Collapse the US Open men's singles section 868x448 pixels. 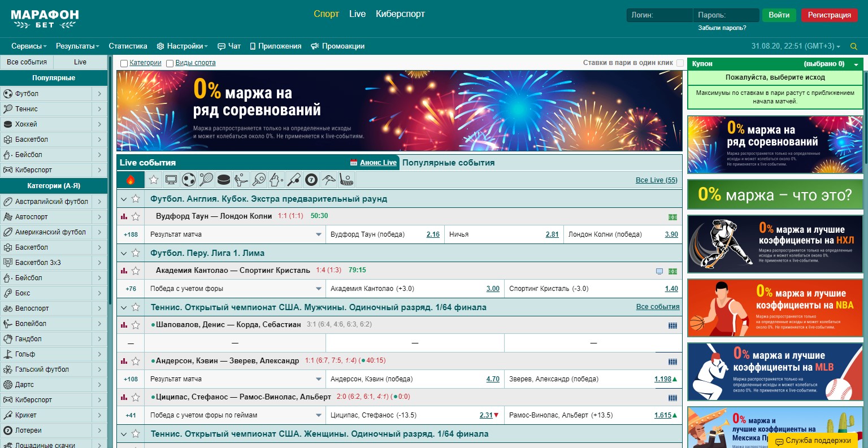tap(124, 307)
